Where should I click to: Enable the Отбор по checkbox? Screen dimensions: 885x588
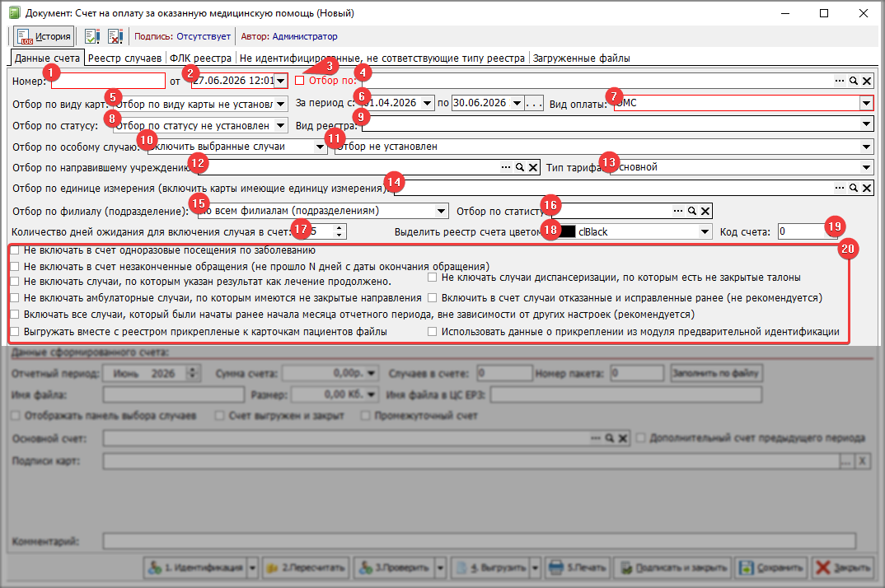click(x=299, y=81)
